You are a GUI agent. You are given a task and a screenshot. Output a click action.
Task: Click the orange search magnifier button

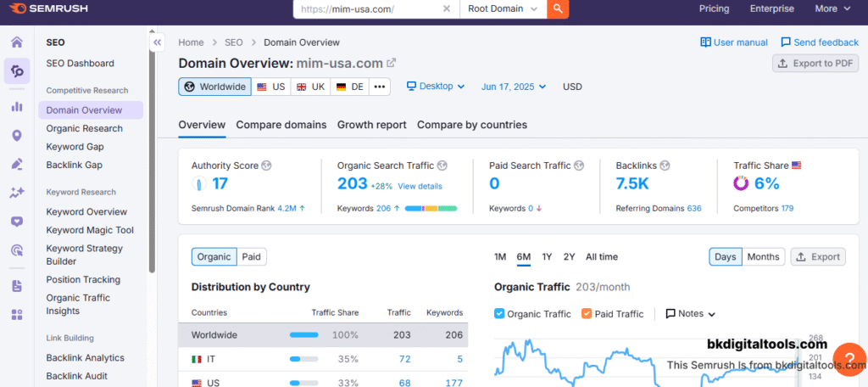[558, 8]
